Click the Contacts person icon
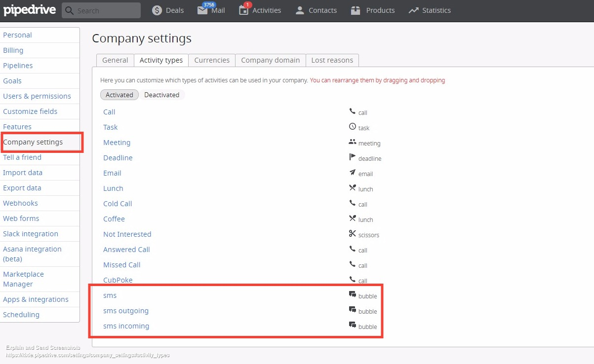 300,10
